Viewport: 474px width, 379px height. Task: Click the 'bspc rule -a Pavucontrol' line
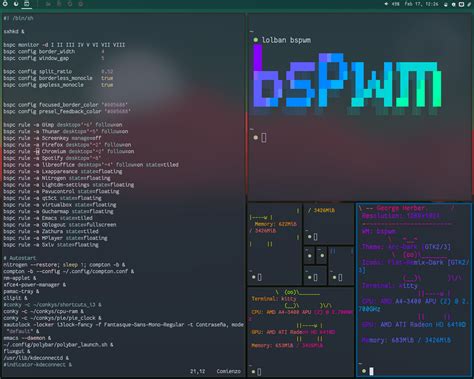click(61, 191)
